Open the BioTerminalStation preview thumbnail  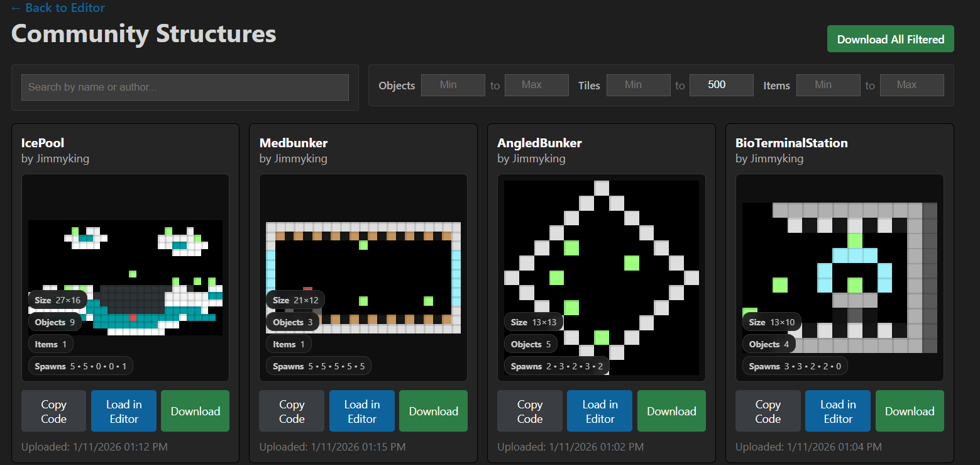point(840,277)
